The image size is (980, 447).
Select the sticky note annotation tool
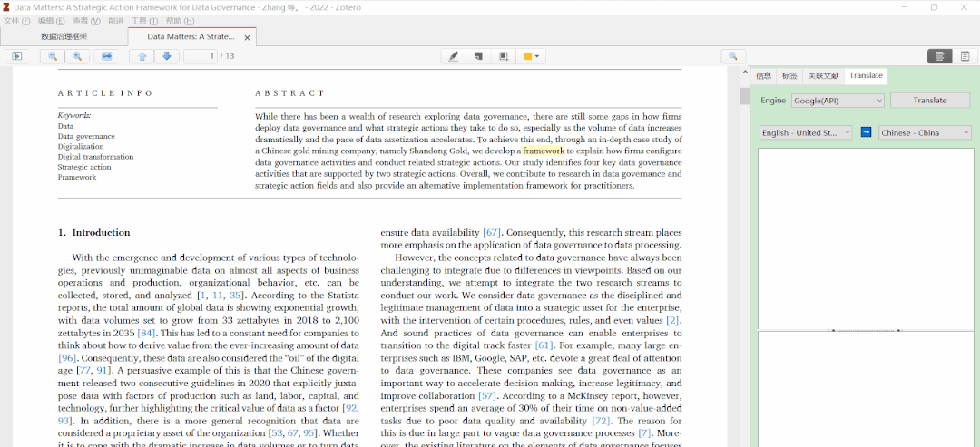pos(479,56)
